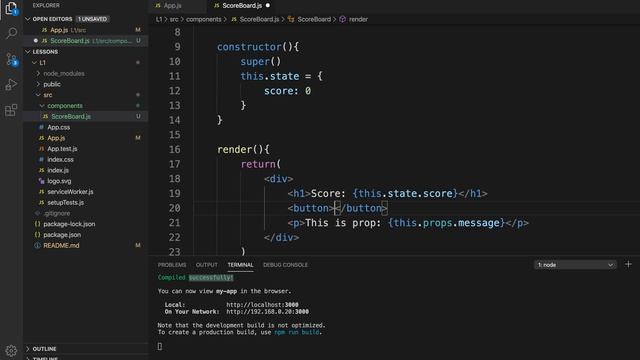
Task: Open the Manage gear icon
Action: (11, 351)
